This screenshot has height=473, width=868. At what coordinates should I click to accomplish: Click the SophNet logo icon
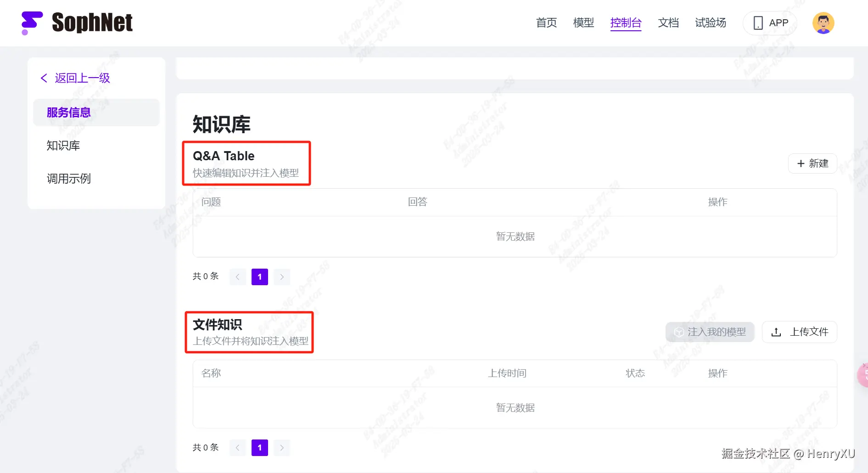[x=32, y=23]
